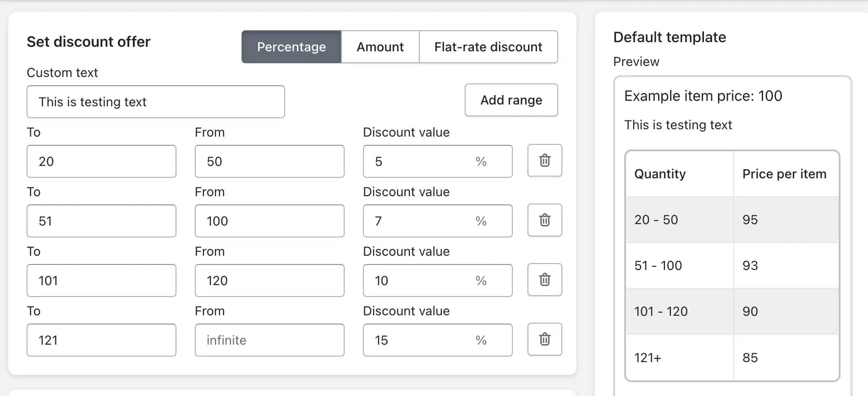This screenshot has width=868, height=396.
Task: Delete the 101 to 120 range row
Action: pos(544,280)
